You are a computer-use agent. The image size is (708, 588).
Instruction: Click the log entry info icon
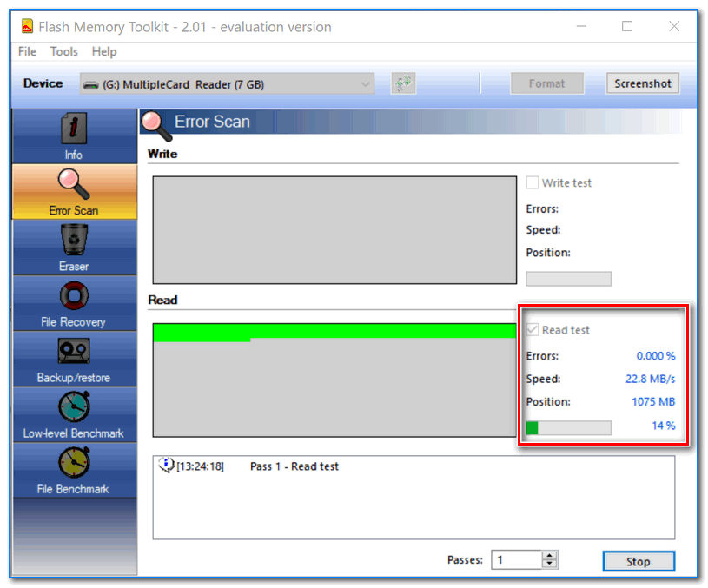(x=166, y=465)
